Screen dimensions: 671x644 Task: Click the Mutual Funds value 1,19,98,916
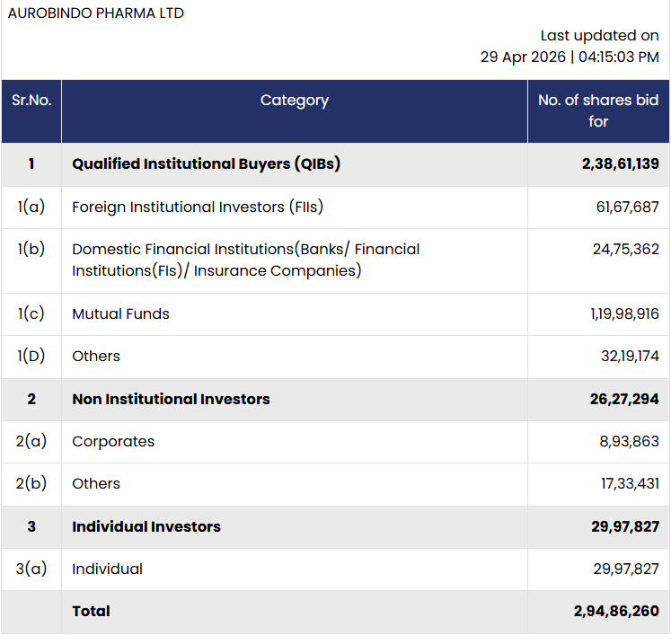coord(625,314)
